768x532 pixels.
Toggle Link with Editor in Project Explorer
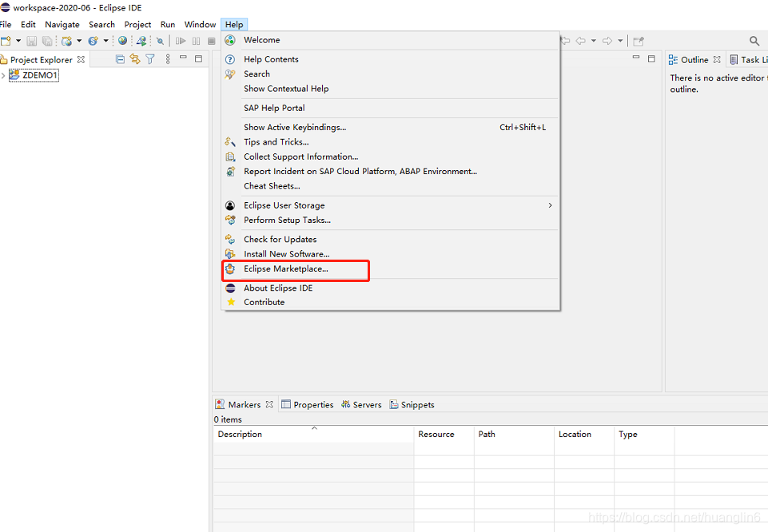click(135, 59)
